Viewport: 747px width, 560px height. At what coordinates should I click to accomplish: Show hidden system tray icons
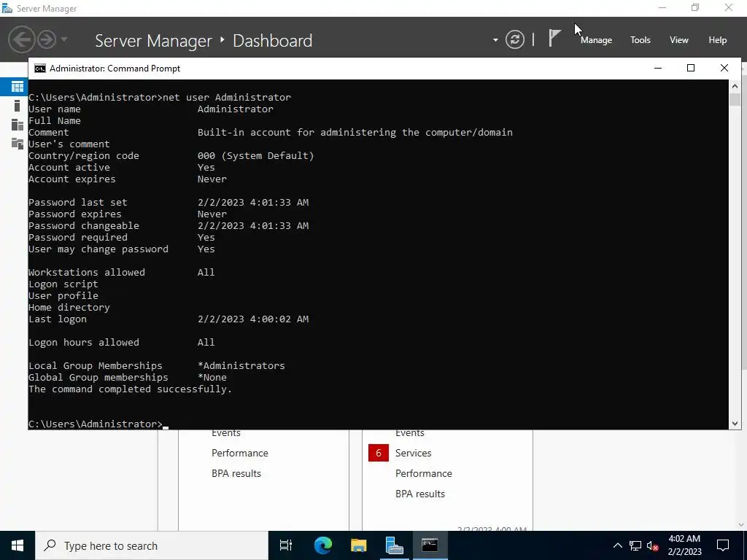pos(617,545)
